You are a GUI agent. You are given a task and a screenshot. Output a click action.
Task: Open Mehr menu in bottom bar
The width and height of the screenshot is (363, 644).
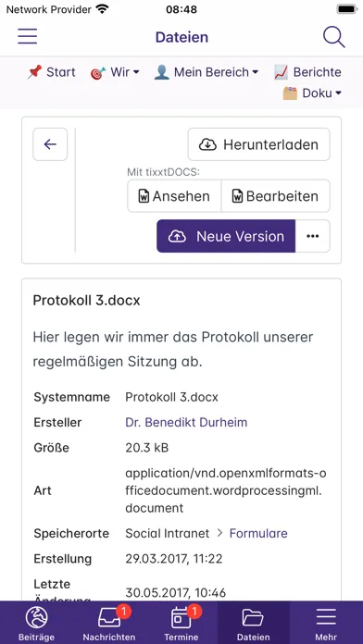click(326, 624)
